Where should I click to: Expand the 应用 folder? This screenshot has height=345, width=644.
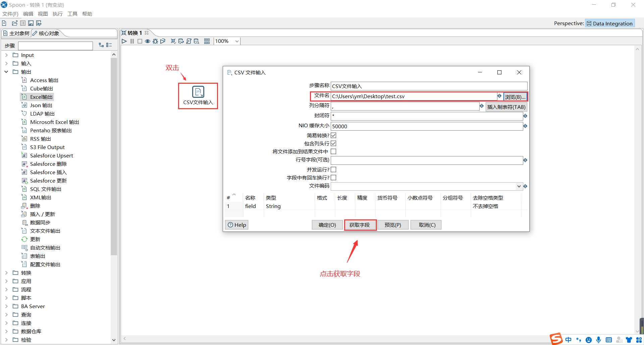[x=6, y=281]
